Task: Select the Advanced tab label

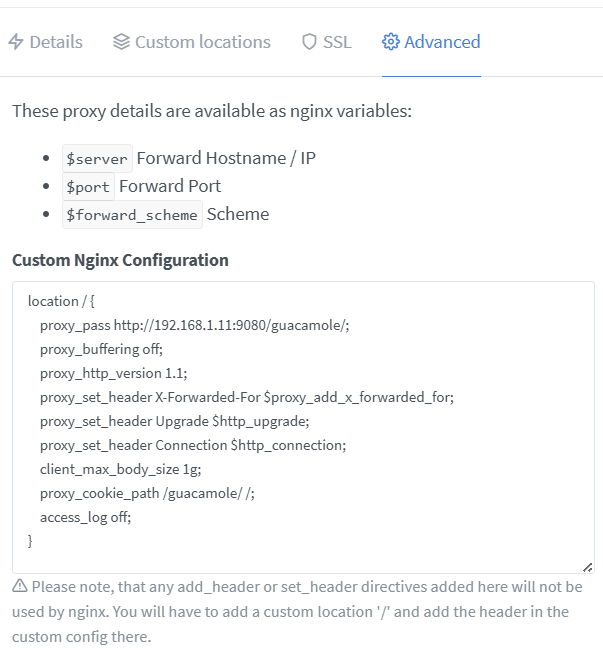Action: [442, 42]
